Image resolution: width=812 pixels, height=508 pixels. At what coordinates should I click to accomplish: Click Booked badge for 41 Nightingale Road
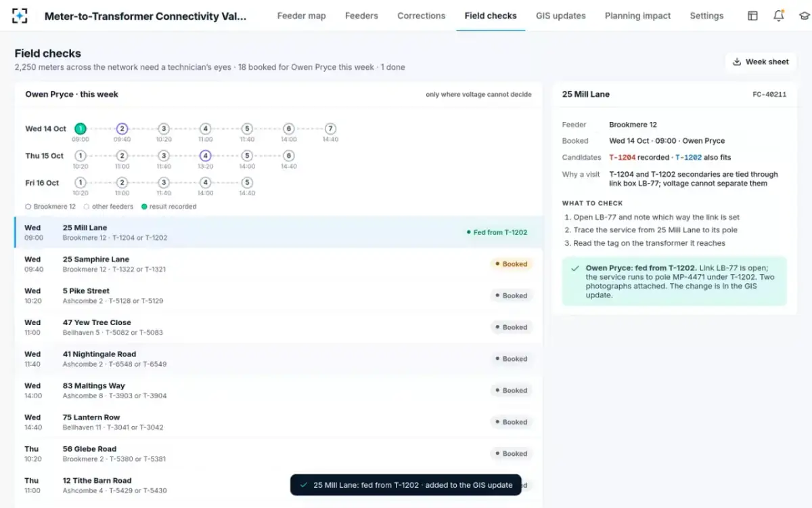(512, 359)
